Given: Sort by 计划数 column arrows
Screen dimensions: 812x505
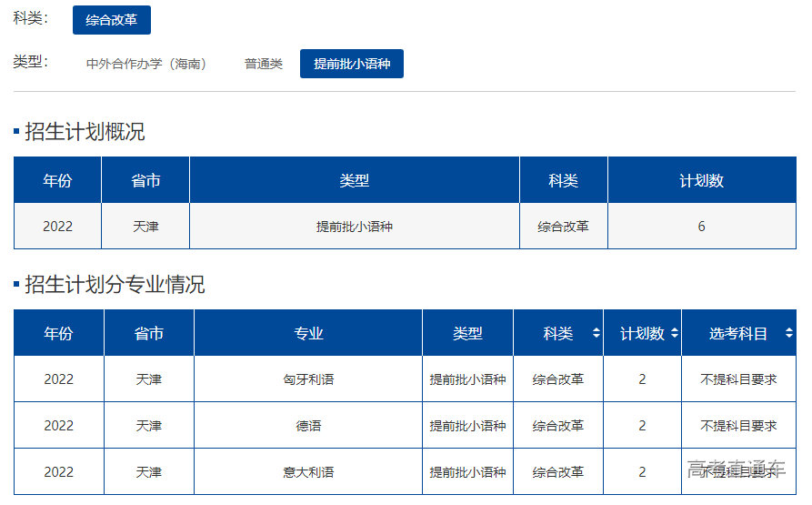Looking at the screenshot, I should (674, 334).
